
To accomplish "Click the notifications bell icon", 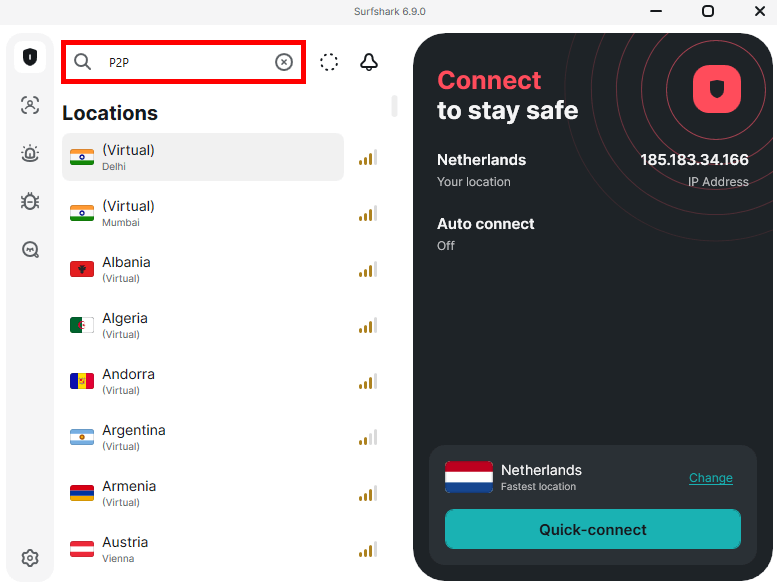I will click(x=369, y=62).
